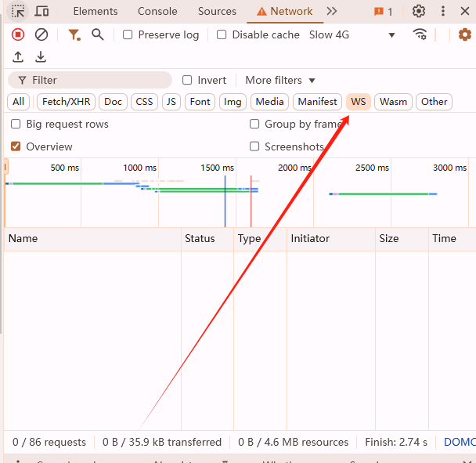Image resolution: width=476 pixels, height=463 pixels.
Task: Sort by the Status column header
Action: click(207, 239)
